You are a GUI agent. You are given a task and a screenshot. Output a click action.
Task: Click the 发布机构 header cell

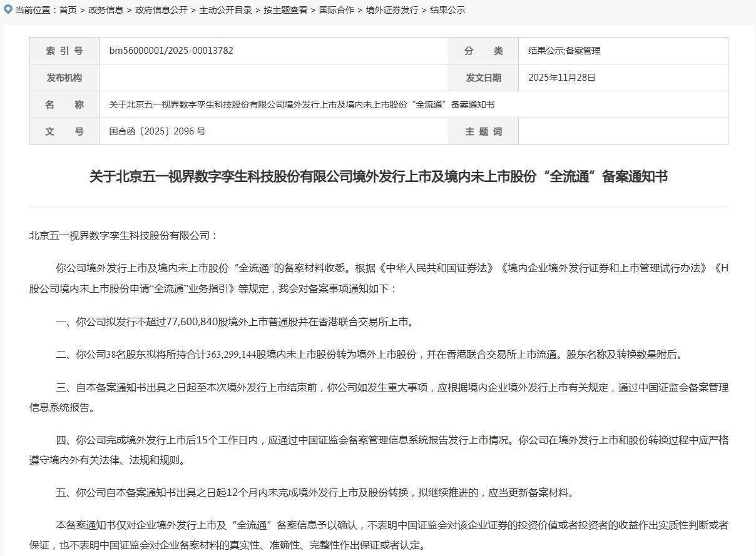64,78
